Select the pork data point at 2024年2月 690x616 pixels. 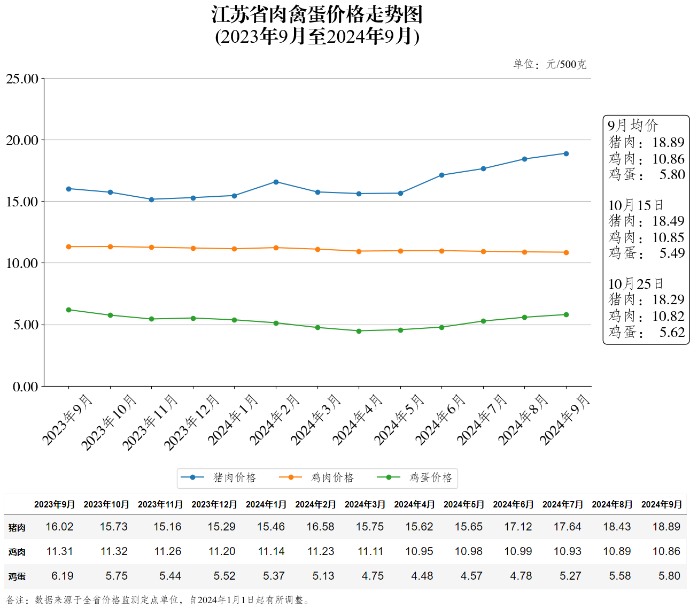[x=276, y=182]
